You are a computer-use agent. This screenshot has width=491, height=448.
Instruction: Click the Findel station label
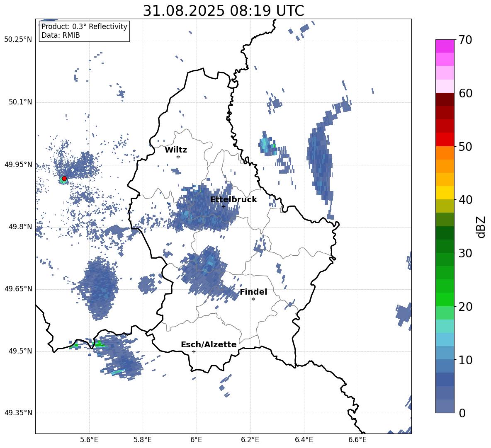coord(253,292)
